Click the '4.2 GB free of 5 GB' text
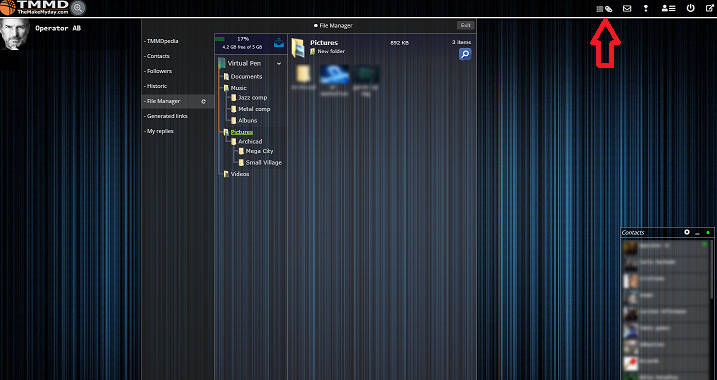The image size is (717, 380). (242, 47)
